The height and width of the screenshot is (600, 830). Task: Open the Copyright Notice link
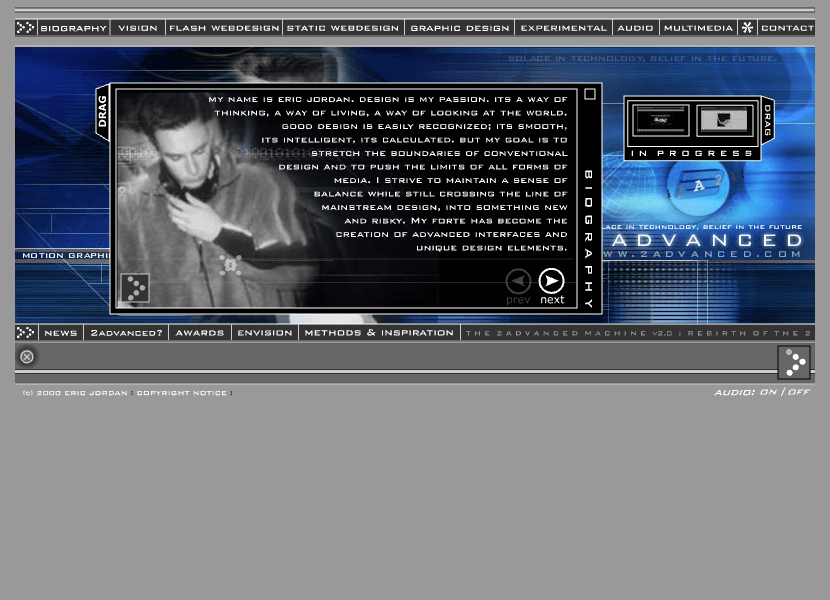pyautogui.click(x=182, y=393)
